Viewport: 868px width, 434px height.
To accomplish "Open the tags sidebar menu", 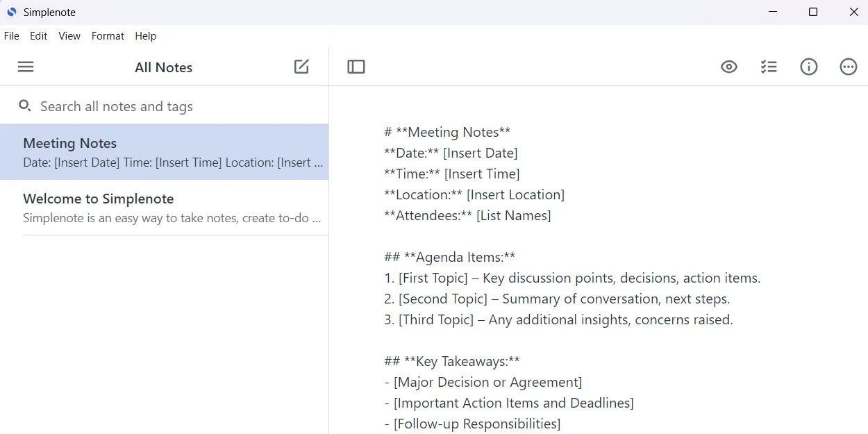I will tap(26, 67).
